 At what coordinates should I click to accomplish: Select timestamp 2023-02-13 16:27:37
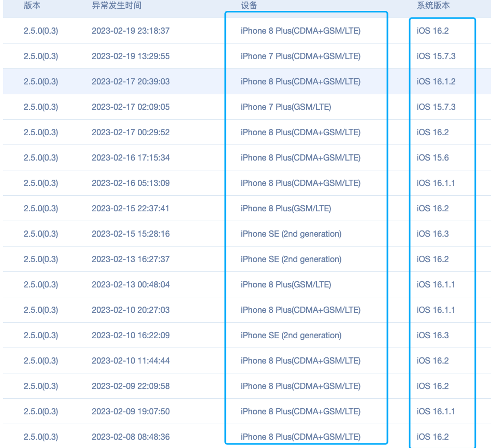pyautogui.click(x=131, y=259)
